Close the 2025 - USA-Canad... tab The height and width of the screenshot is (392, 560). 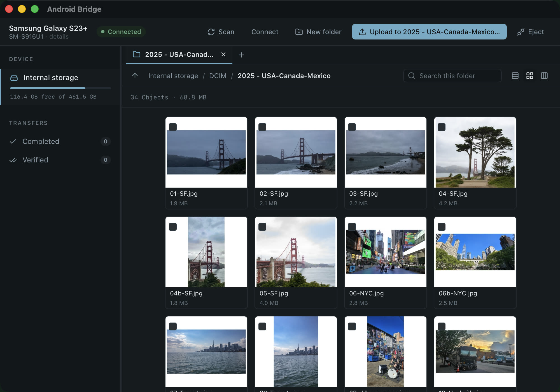(223, 54)
